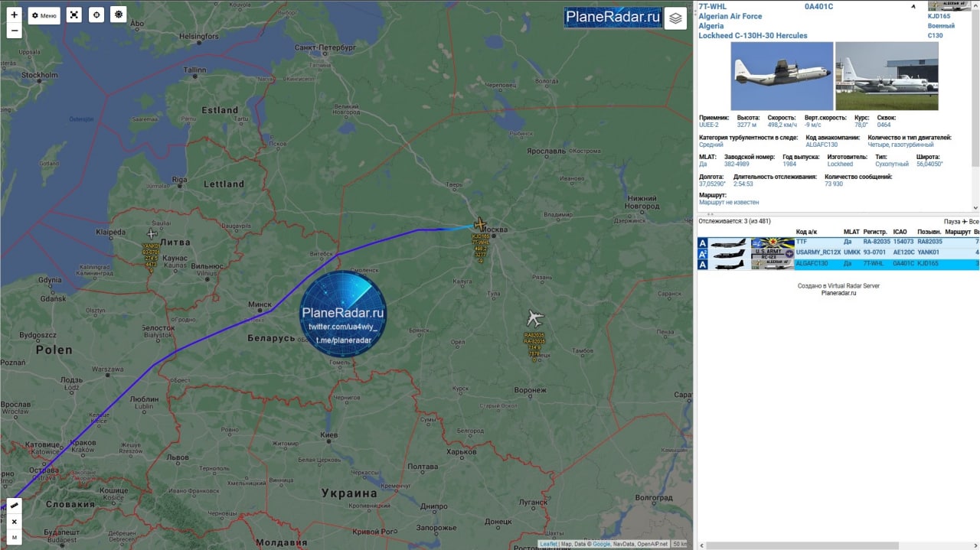This screenshot has width=980, height=550.
Task: Click the Пауза link above the list
Action: tap(952, 221)
